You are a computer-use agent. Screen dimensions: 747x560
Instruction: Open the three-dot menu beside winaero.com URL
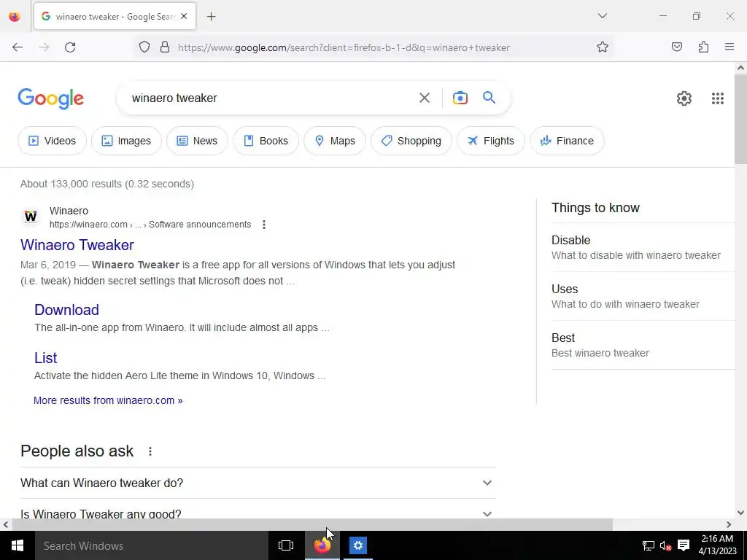(264, 225)
